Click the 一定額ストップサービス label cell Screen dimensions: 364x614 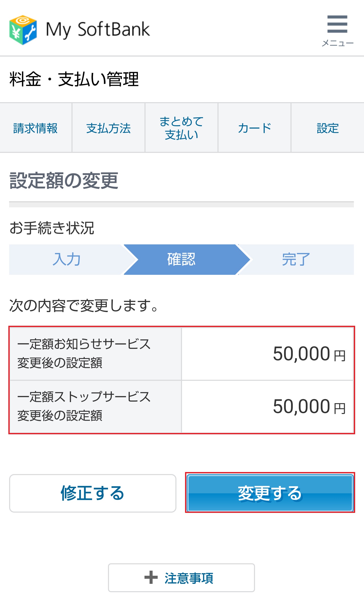coord(96,406)
